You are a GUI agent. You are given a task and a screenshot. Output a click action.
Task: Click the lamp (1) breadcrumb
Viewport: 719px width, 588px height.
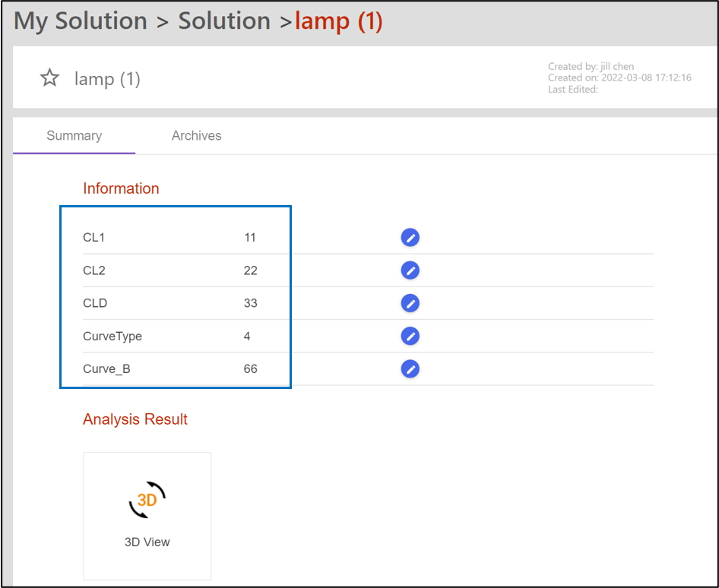click(338, 21)
